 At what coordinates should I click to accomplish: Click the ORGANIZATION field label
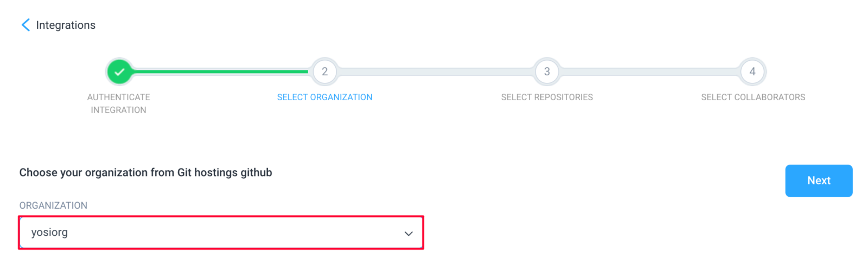[x=53, y=205]
